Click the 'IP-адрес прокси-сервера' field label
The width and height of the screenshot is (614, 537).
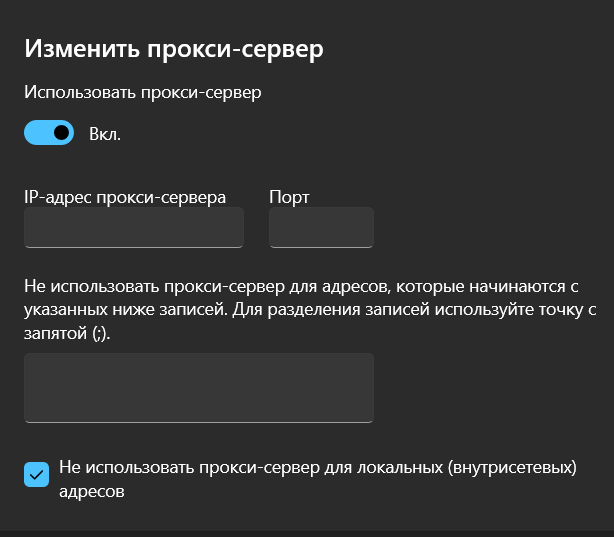click(x=125, y=197)
